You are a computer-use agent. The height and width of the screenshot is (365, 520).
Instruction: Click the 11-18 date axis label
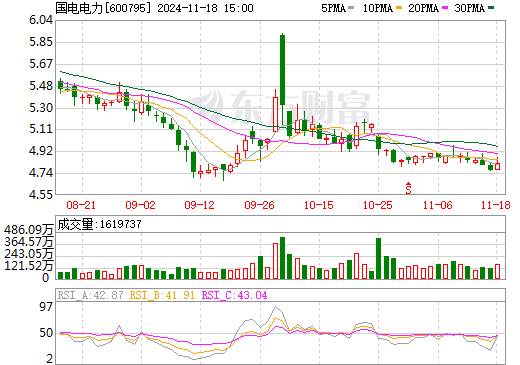click(496, 205)
